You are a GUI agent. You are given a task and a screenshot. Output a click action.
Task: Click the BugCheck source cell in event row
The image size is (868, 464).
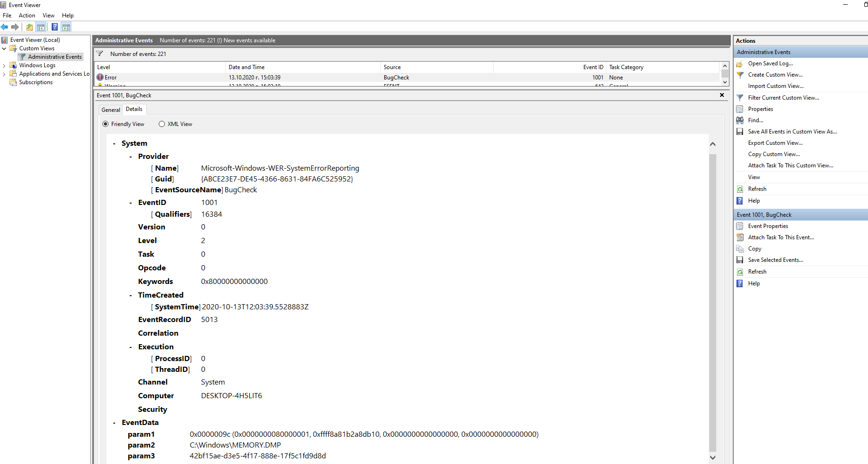click(x=396, y=78)
